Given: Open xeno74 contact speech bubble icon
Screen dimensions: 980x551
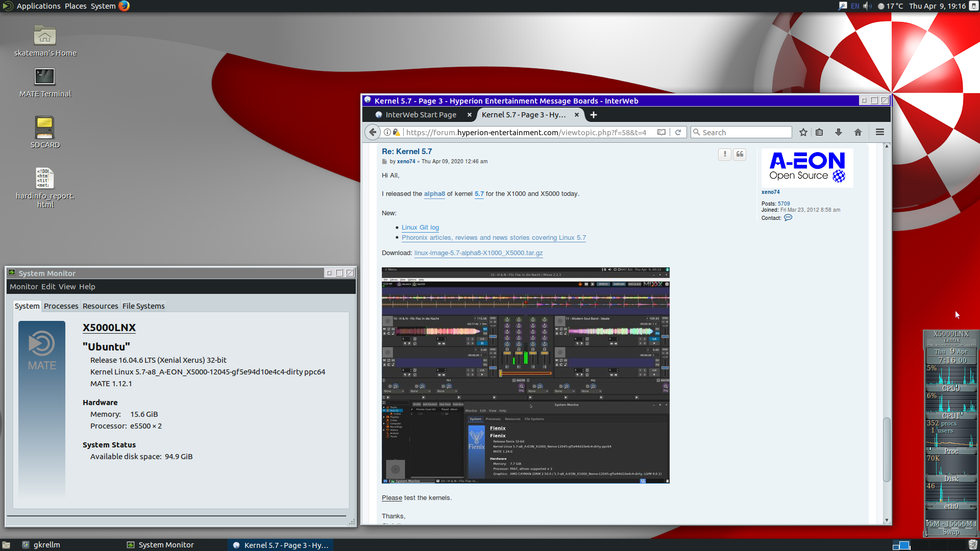Looking at the screenshot, I should point(788,218).
